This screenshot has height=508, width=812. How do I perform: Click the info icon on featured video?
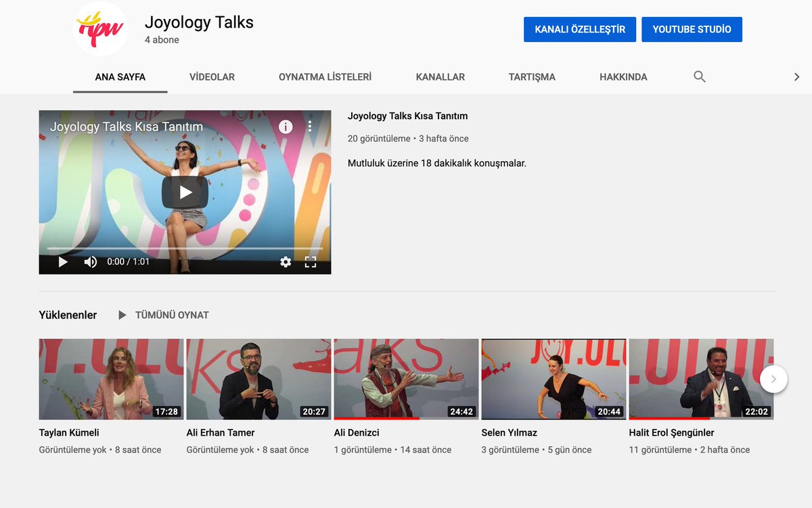coord(286,126)
